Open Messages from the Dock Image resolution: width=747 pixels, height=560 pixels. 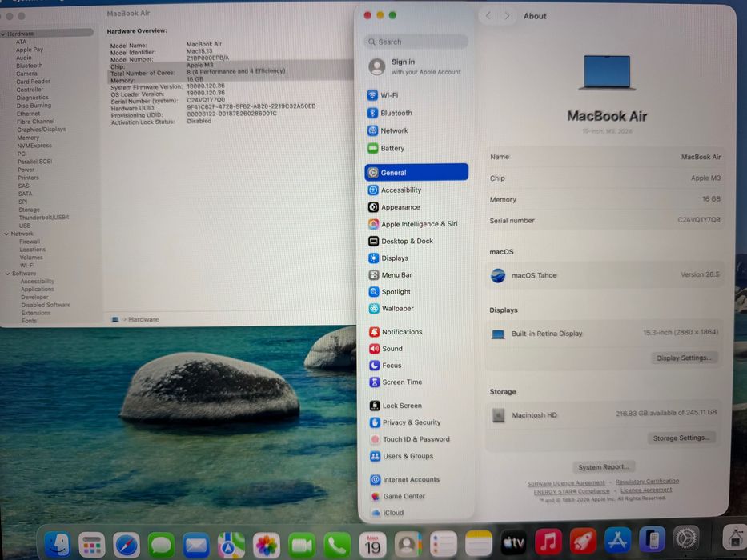coord(161,546)
